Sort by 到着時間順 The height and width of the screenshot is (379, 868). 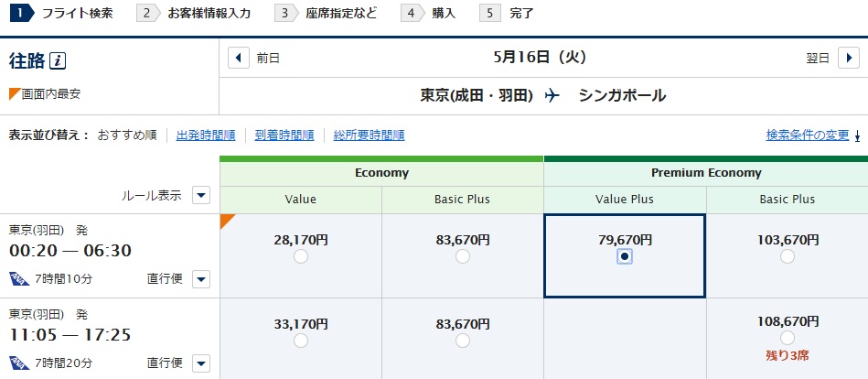[x=284, y=135]
